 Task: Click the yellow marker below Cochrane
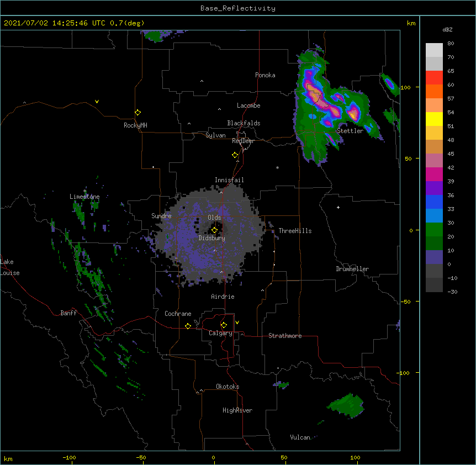188,326
